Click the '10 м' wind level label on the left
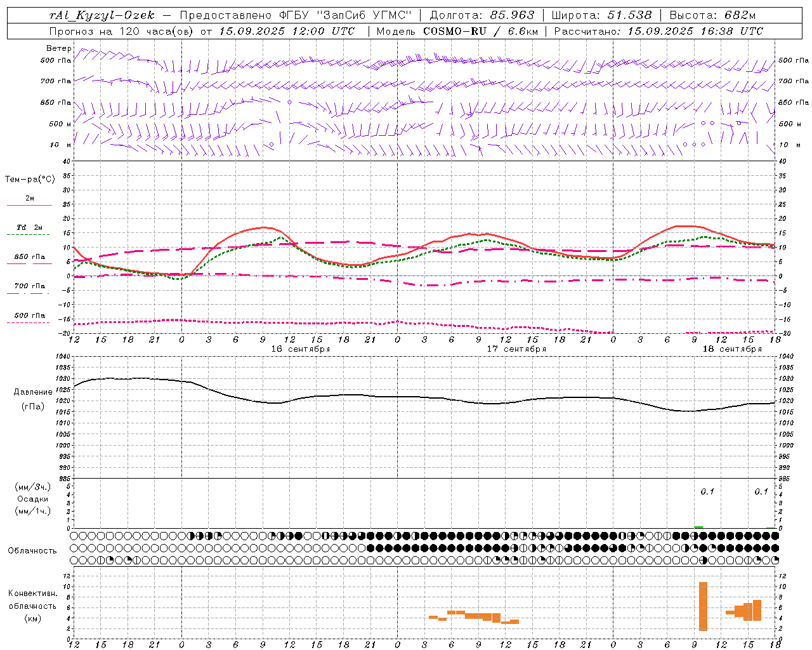Viewport: 812px width, 650px height. [x=60, y=145]
